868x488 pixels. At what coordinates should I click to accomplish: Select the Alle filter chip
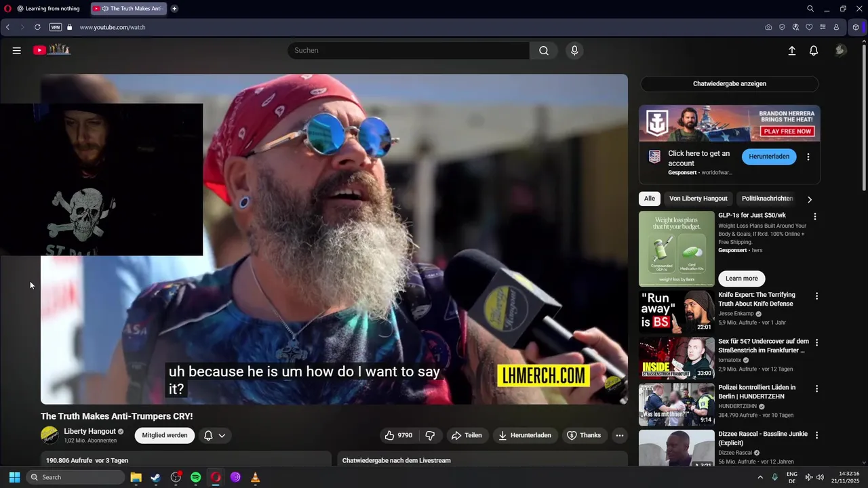[x=650, y=199]
